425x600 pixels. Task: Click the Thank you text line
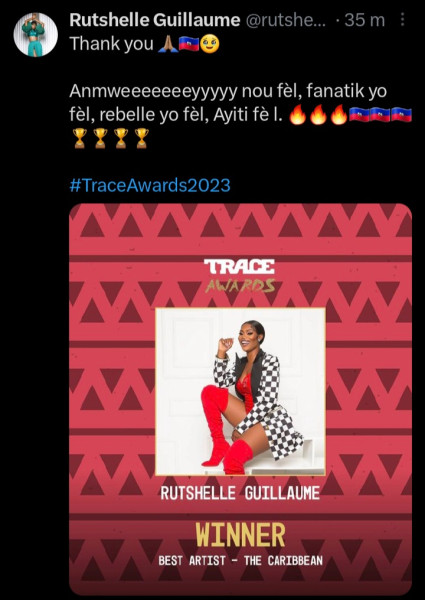[x=112, y=44]
